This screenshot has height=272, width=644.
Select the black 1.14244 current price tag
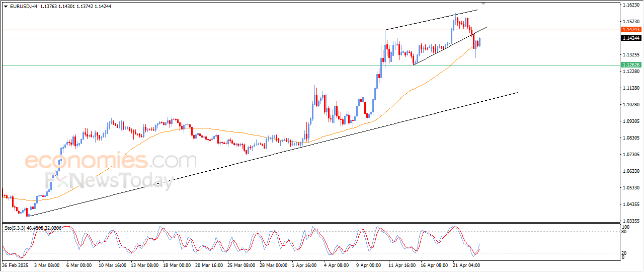(631, 38)
